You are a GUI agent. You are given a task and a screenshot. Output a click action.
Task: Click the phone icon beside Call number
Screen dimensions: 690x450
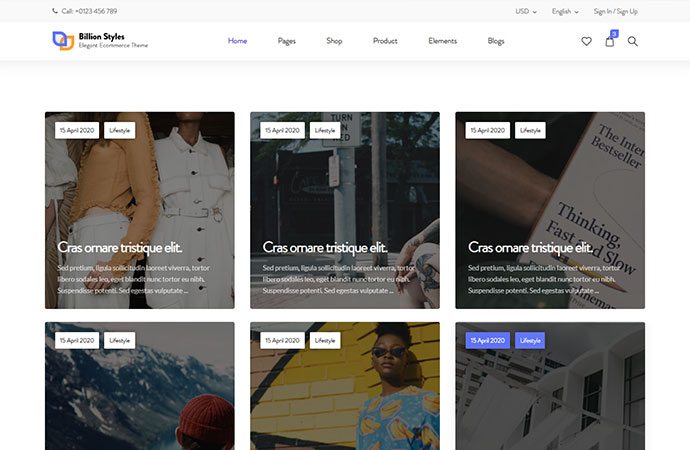[x=55, y=11]
